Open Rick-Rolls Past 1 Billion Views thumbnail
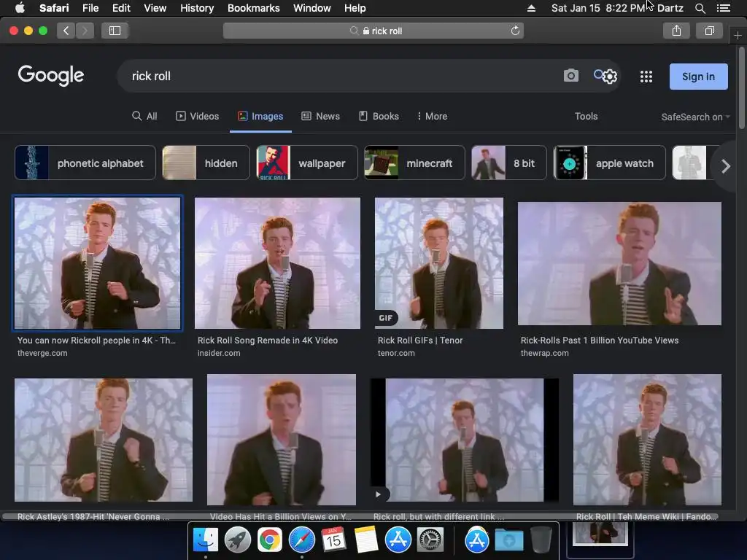The height and width of the screenshot is (560, 747). click(x=619, y=263)
